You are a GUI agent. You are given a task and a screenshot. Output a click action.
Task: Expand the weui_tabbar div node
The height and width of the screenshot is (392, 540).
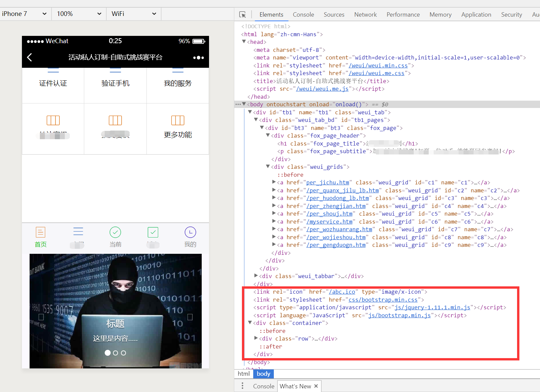tap(256, 276)
